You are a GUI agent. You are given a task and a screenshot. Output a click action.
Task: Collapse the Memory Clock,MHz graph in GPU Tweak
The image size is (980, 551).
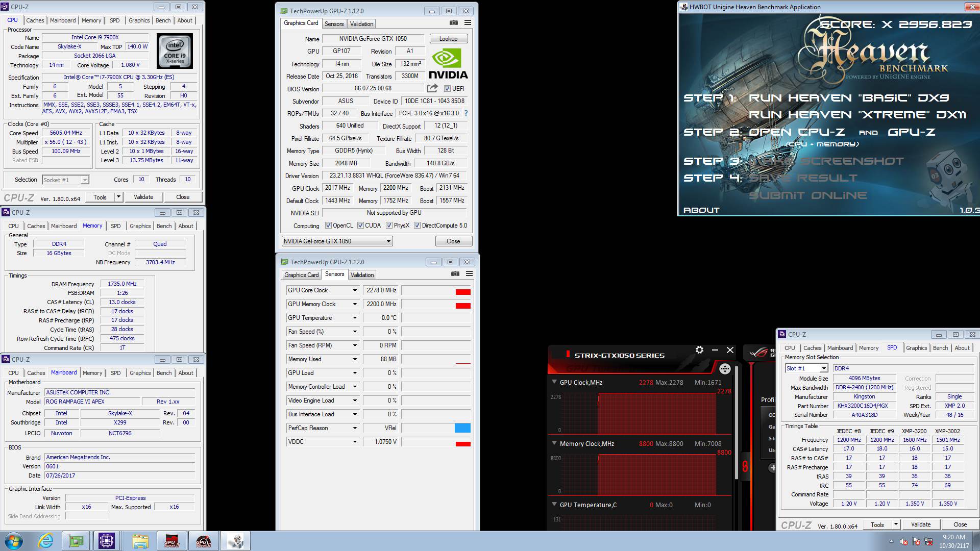point(554,443)
